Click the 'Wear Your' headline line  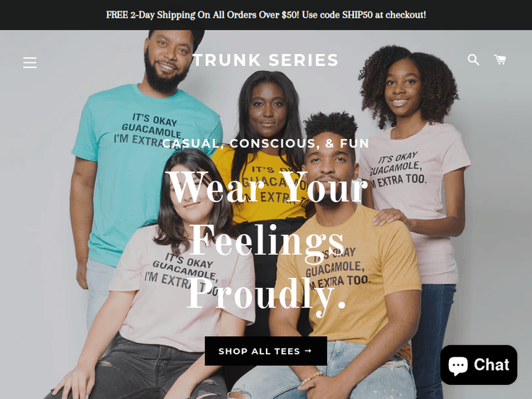click(x=268, y=186)
